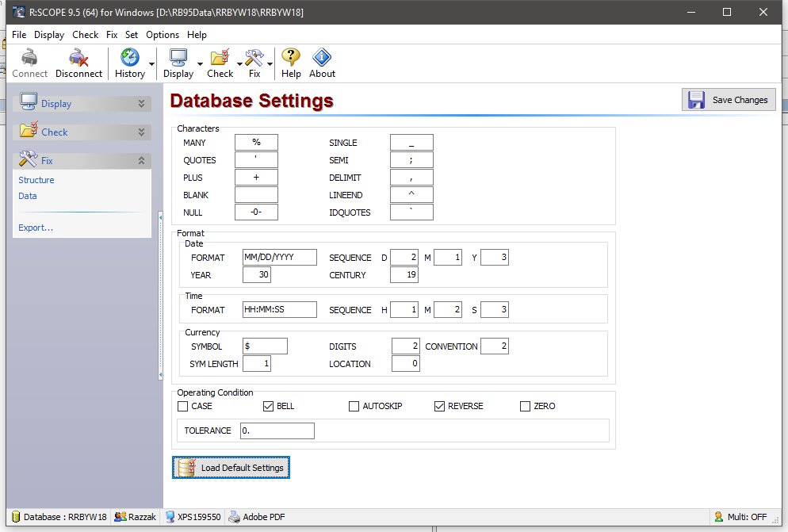The image size is (788, 532).
Task: Uncheck the BELL checkbox
Action: point(269,407)
